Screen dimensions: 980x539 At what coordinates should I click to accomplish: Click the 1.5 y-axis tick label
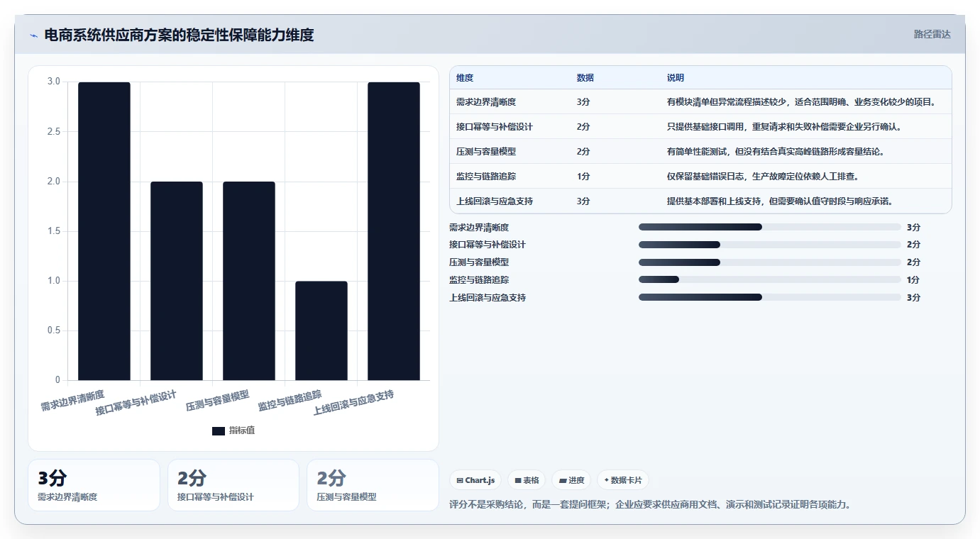54,231
